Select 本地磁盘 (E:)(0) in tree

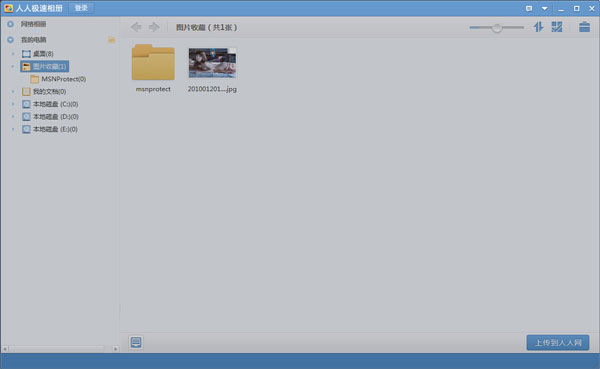[55, 129]
